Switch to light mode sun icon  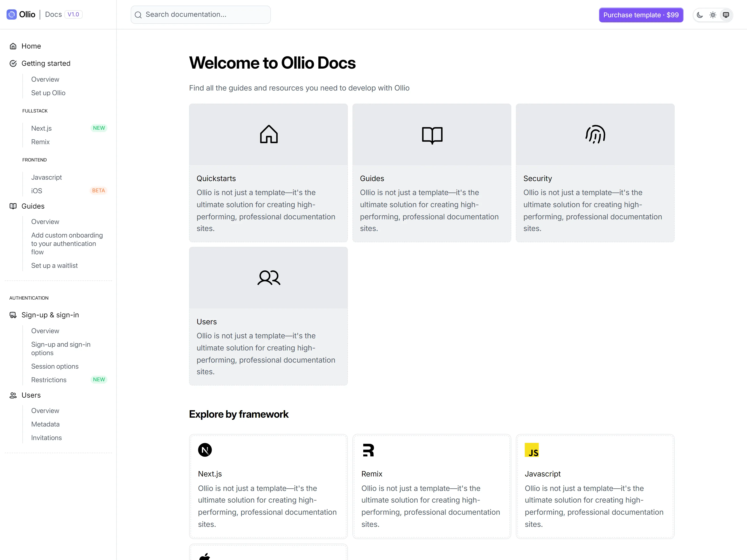coord(713,15)
